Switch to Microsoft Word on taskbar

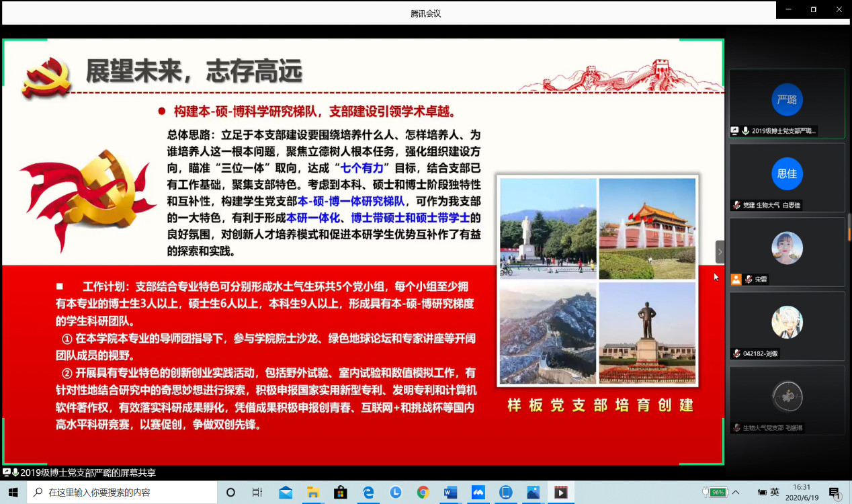(x=450, y=493)
